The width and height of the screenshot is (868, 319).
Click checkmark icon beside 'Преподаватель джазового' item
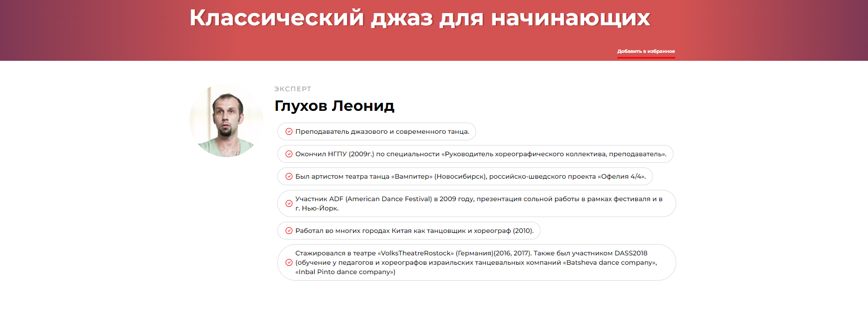[x=289, y=131]
